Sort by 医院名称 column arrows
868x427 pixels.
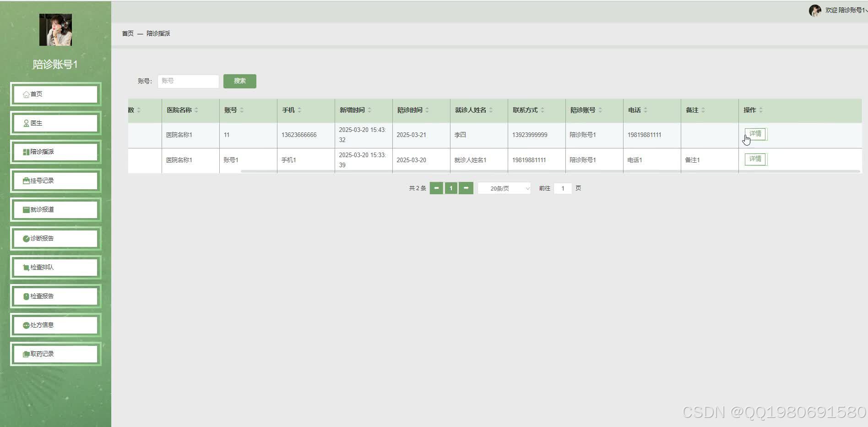[196, 110]
